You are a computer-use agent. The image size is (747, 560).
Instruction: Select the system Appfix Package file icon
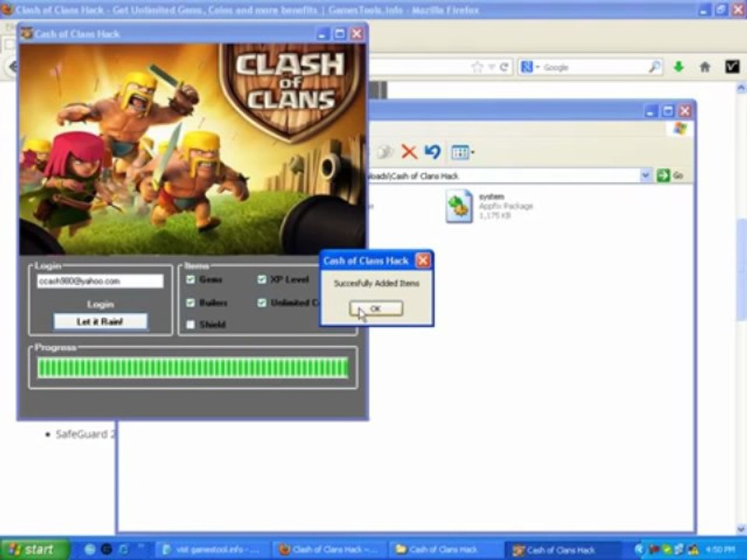(459, 206)
